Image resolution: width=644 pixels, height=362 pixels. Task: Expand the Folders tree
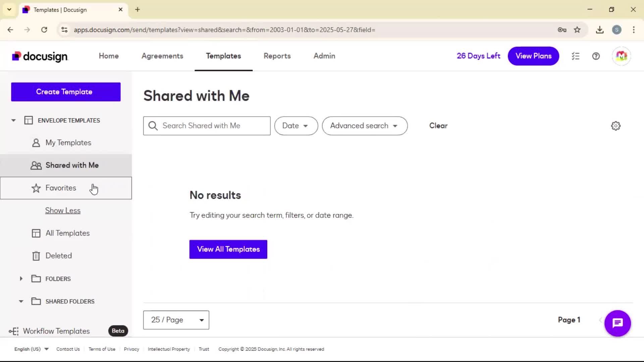click(21, 279)
